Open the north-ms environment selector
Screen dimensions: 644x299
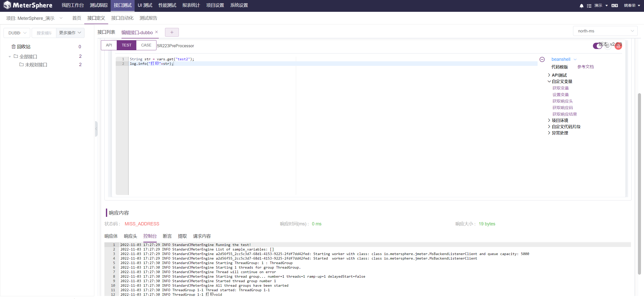pos(605,31)
